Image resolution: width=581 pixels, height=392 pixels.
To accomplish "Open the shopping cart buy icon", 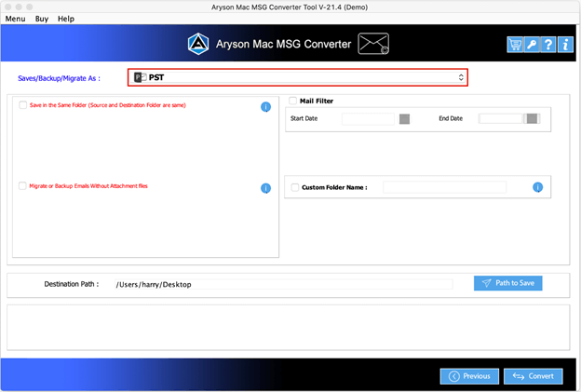I will pos(515,45).
